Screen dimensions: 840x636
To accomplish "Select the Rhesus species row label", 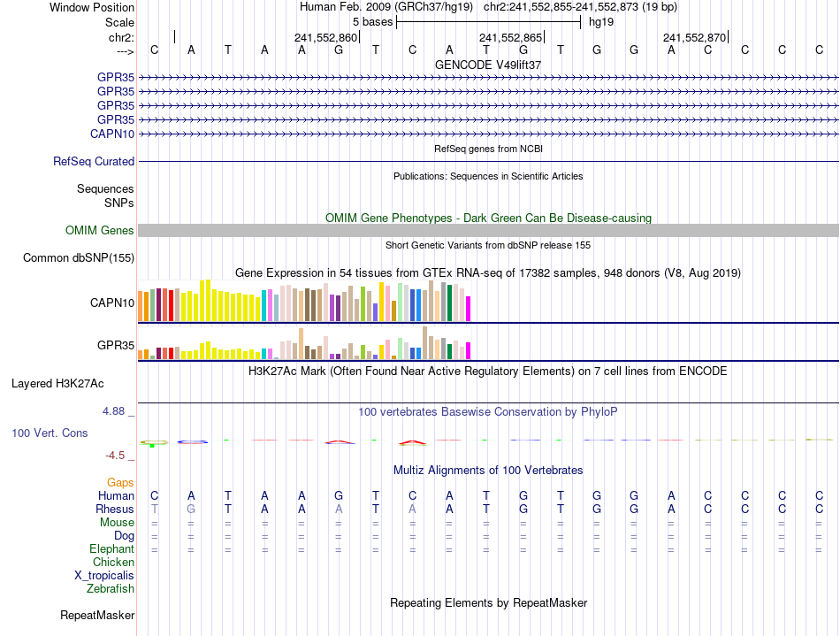I will point(115,509).
